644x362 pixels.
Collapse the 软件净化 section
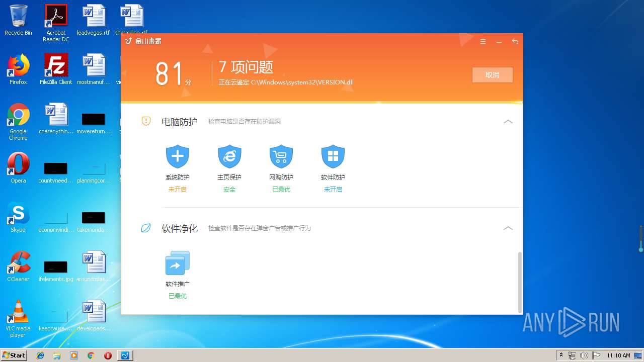[508, 228]
